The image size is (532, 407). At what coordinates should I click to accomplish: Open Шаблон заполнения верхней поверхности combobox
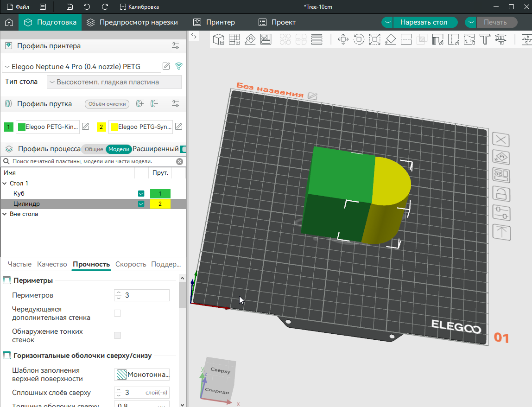142,375
